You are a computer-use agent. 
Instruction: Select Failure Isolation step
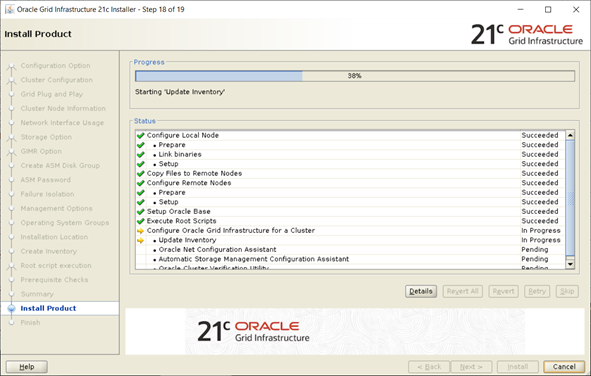point(47,194)
